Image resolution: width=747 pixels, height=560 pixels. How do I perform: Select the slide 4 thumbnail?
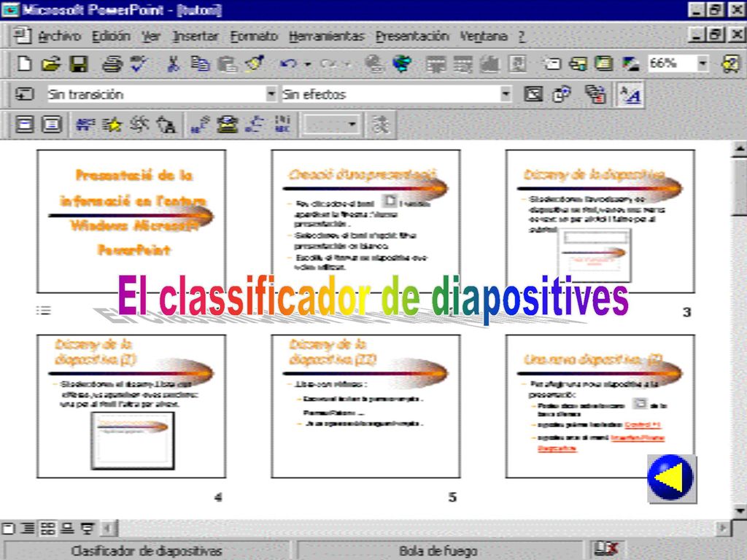(131, 406)
